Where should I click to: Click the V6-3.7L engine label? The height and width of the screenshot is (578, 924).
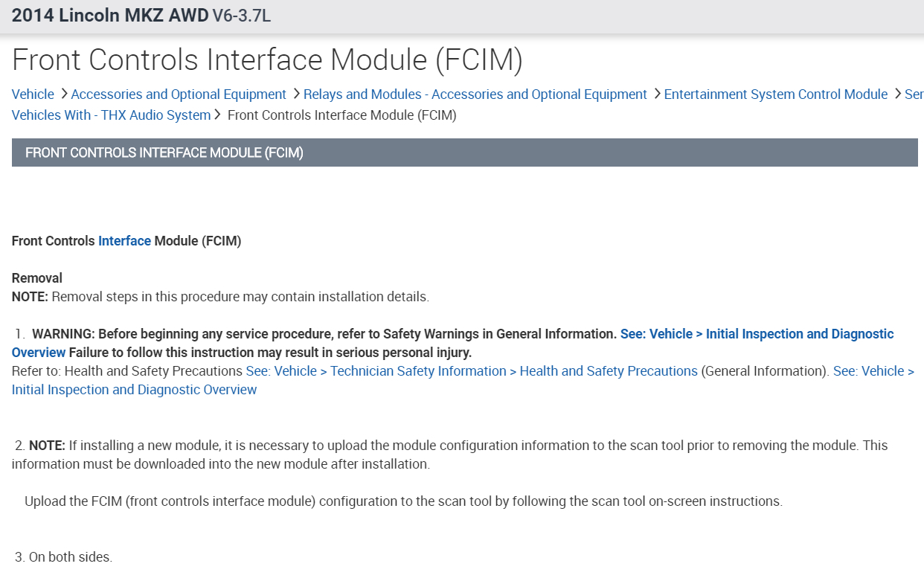coord(241,16)
